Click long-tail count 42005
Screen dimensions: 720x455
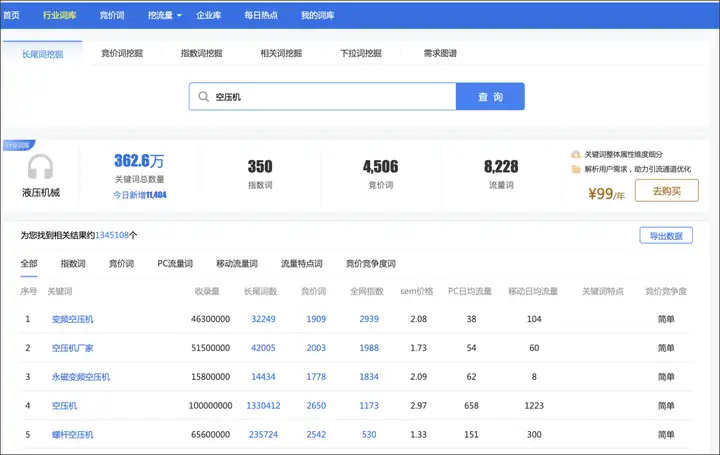click(263, 348)
